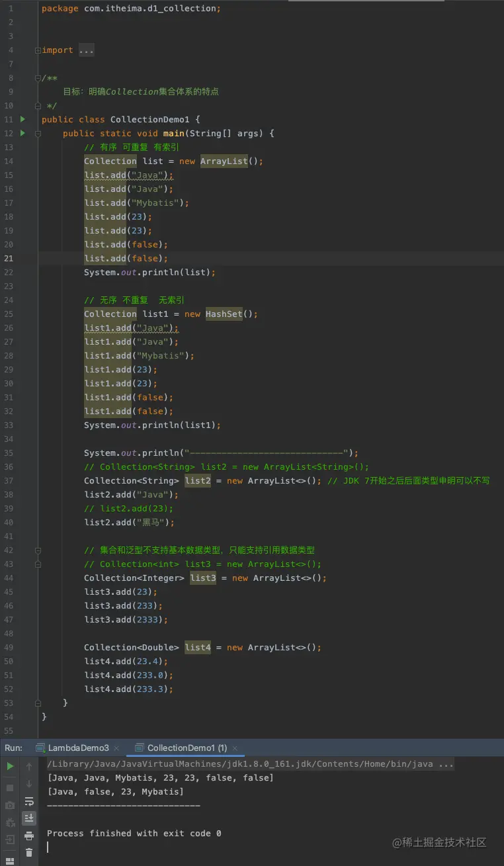Click console output line starting [Java, Java

(x=160, y=778)
